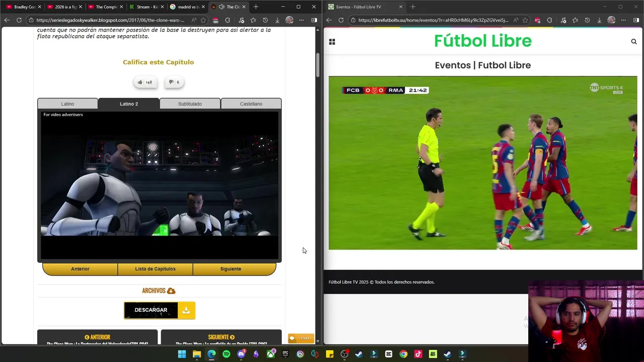The width and height of the screenshot is (644, 362).
Task: Click the Fútbol Libre logo heading
Action: [x=482, y=41]
